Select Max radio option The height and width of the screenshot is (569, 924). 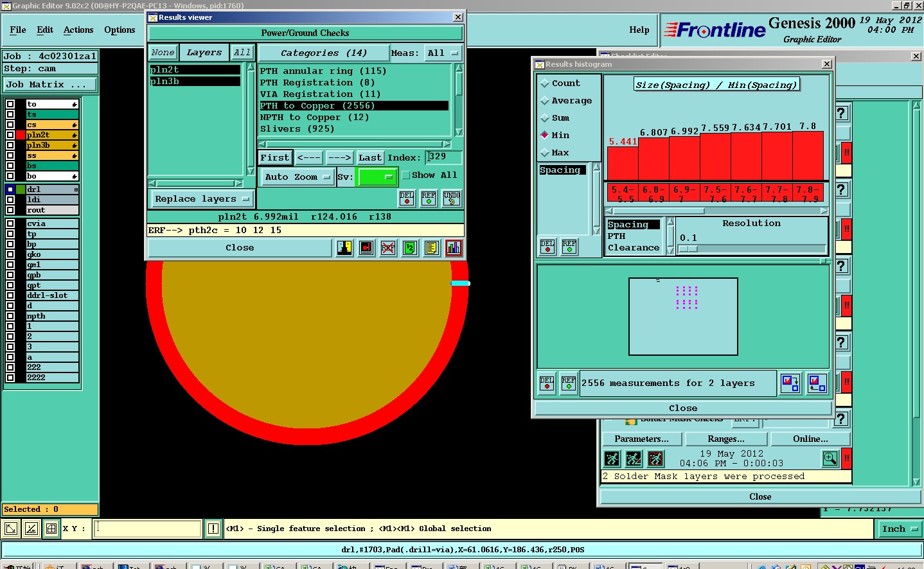coord(545,152)
